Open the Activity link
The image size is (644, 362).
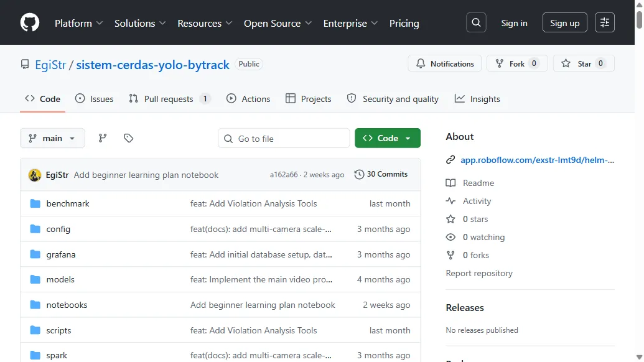click(x=477, y=201)
